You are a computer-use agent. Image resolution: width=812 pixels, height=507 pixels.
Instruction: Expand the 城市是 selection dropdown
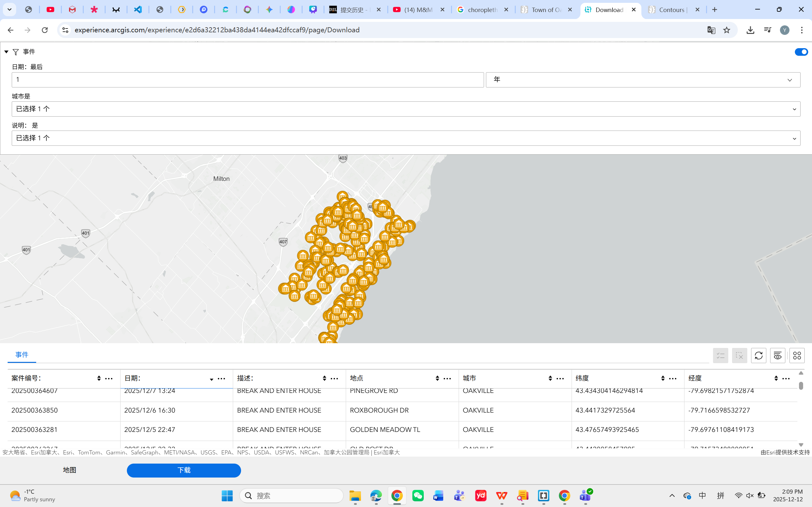pyautogui.click(x=406, y=109)
